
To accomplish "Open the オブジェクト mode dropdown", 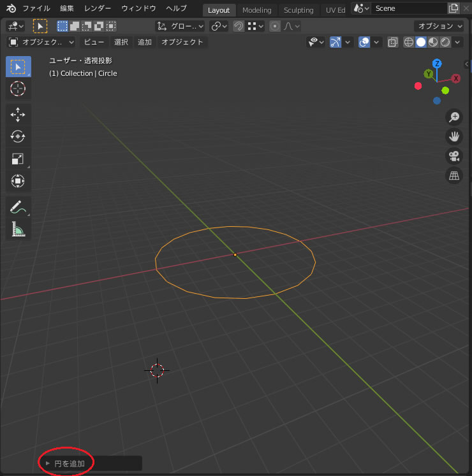I will pyautogui.click(x=41, y=42).
